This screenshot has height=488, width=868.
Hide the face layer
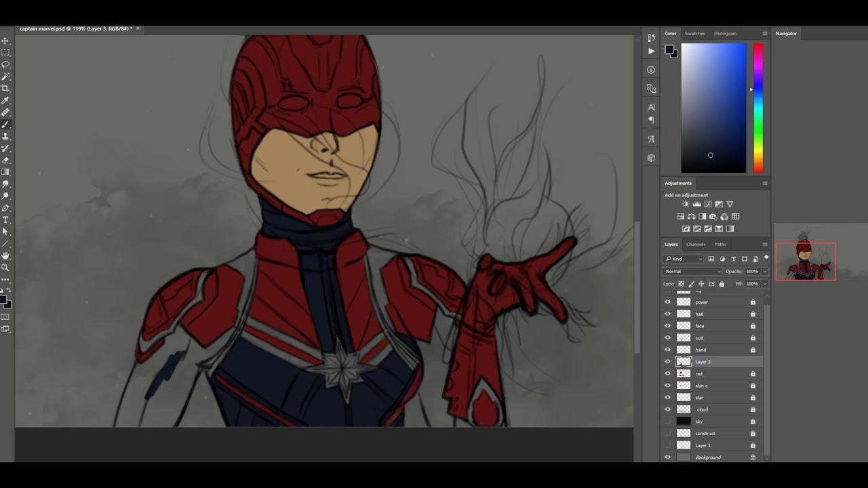click(x=668, y=326)
